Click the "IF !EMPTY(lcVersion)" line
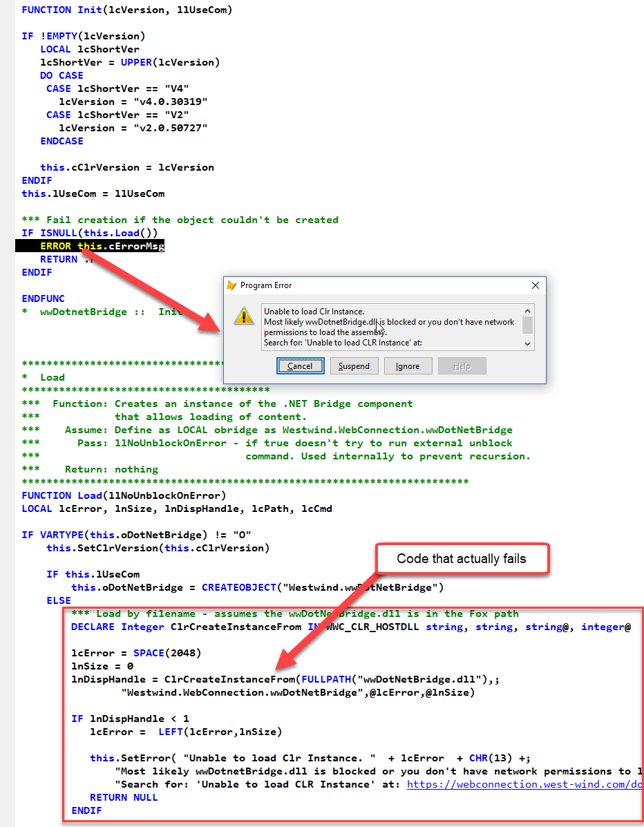 [84, 36]
